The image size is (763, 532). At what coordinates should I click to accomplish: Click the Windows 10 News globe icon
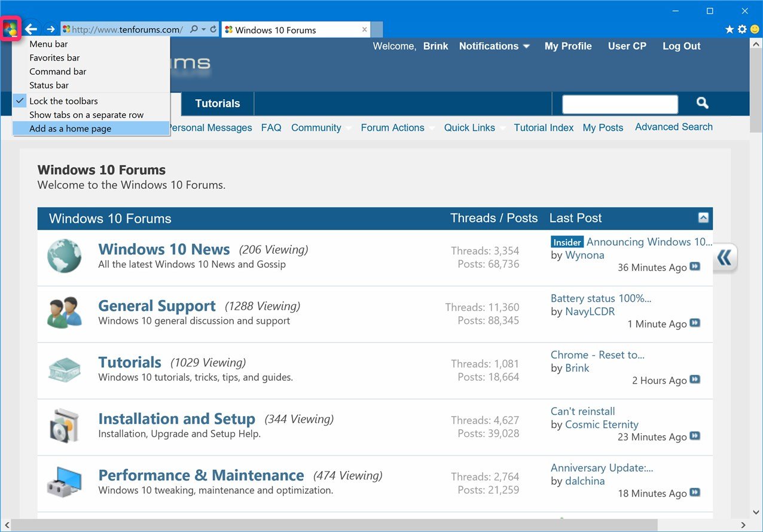coord(65,256)
